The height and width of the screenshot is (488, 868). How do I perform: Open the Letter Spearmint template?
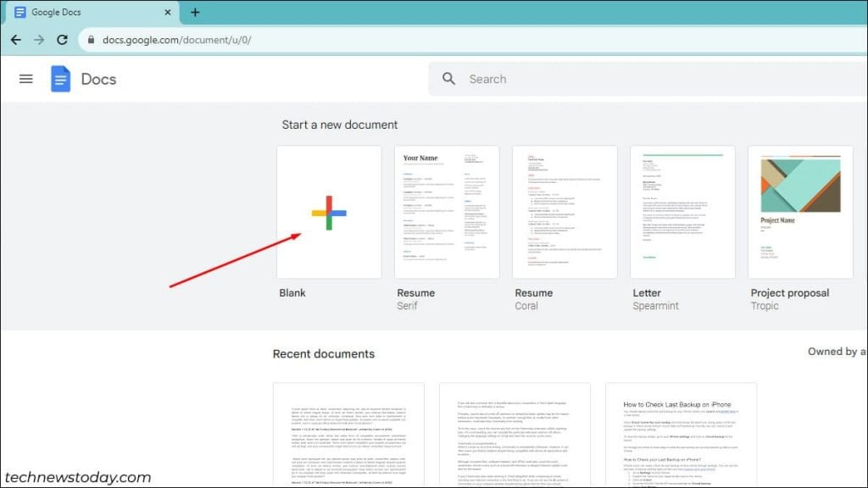[682, 213]
